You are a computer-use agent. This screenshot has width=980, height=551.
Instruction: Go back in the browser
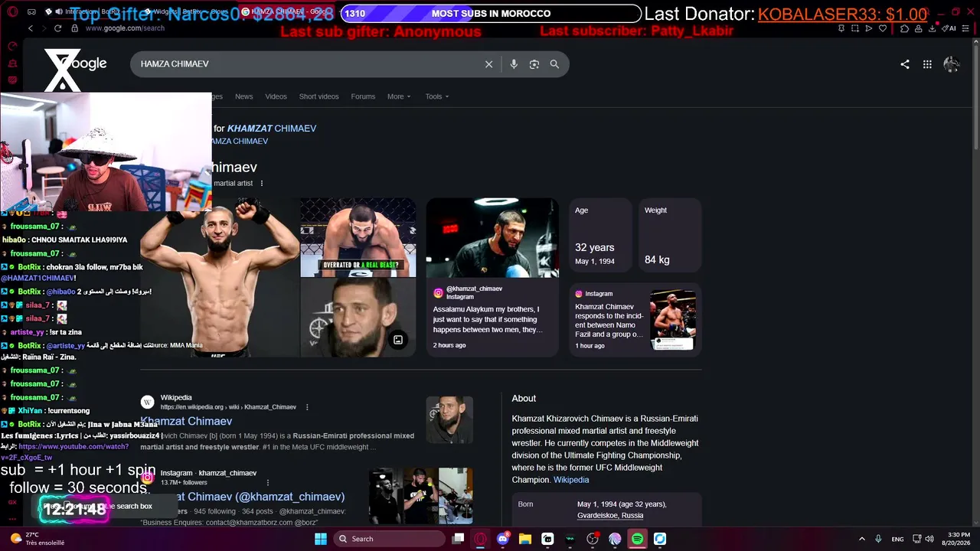31,28
